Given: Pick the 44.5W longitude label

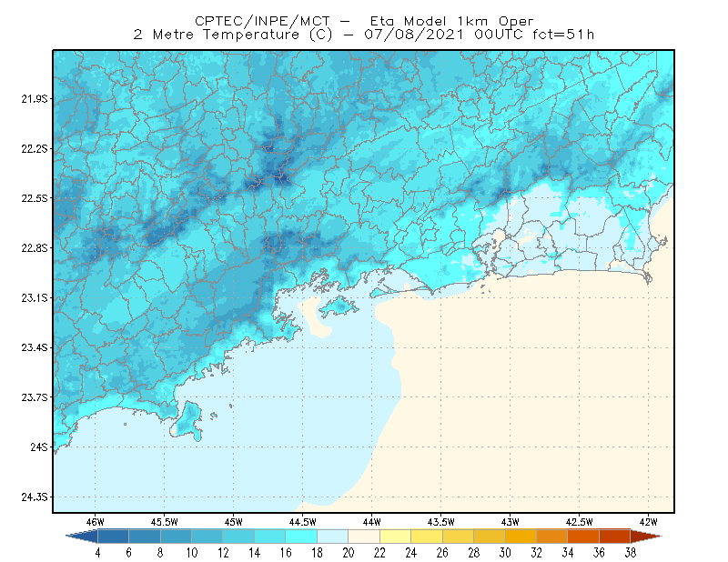Looking at the screenshot, I should point(302,522).
